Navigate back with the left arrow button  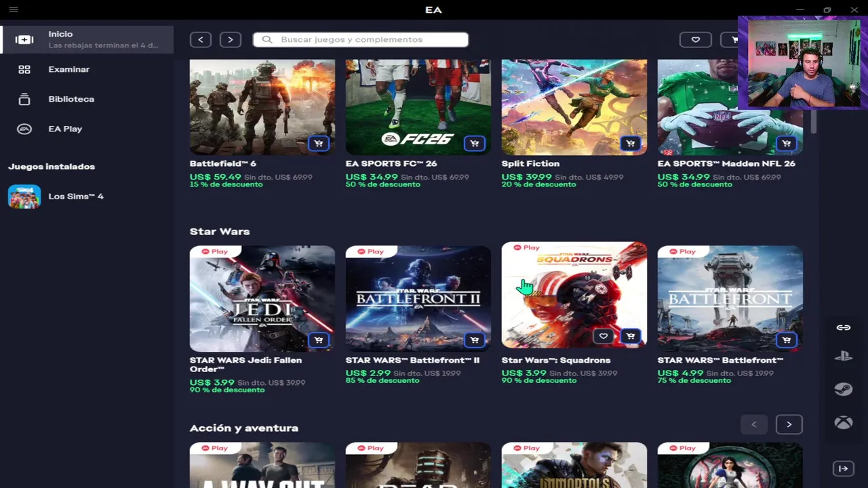click(x=201, y=39)
